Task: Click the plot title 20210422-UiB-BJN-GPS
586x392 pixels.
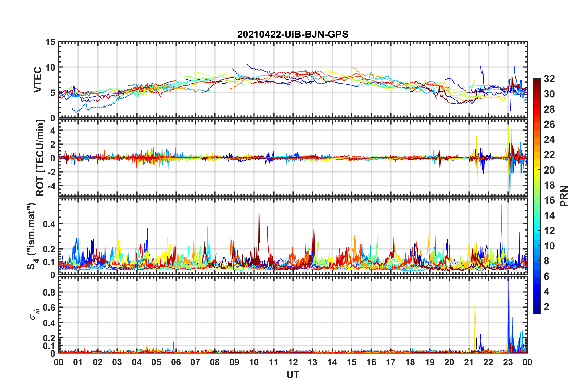Action: click(293, 34)
